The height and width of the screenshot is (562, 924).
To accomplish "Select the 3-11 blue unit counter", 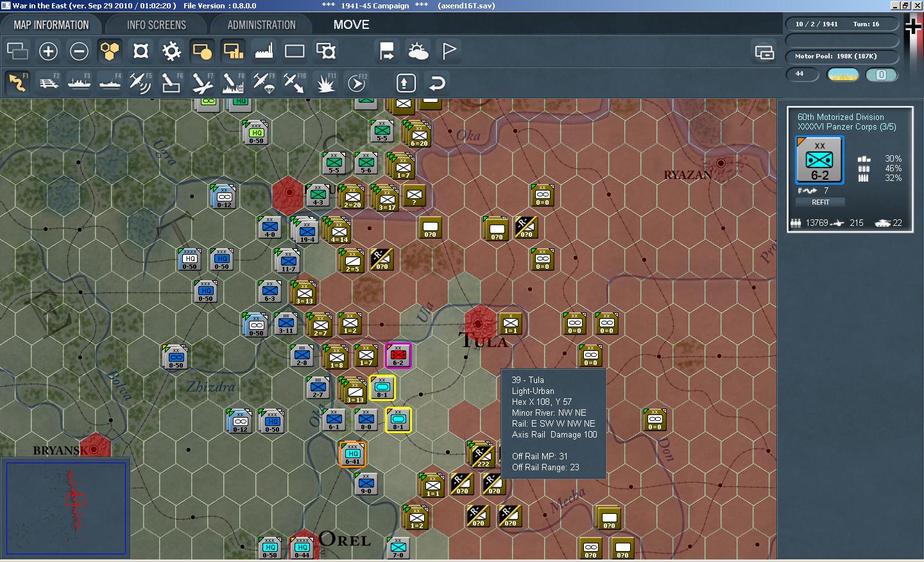I will [286, 323].
